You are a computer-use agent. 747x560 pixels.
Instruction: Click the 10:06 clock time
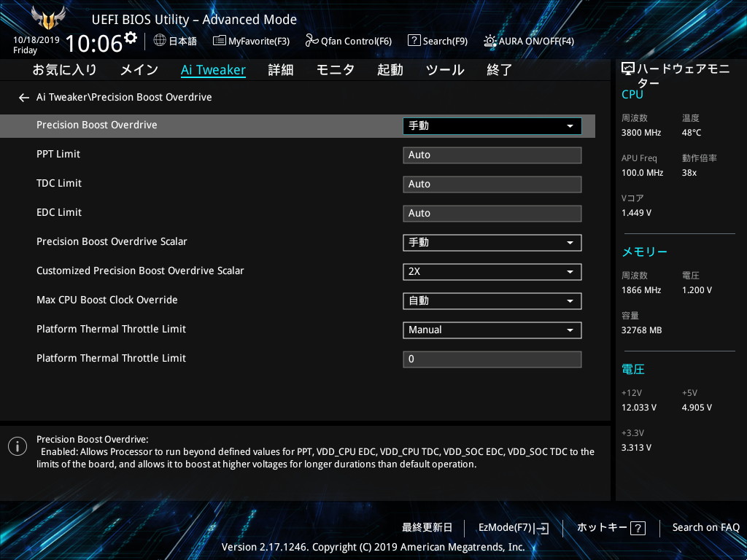pos(94,44)
